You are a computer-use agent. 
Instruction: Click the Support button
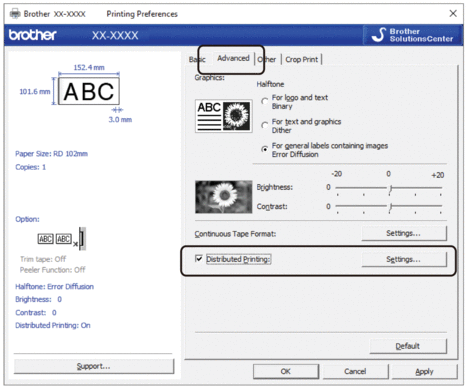(x=94, y=366)
